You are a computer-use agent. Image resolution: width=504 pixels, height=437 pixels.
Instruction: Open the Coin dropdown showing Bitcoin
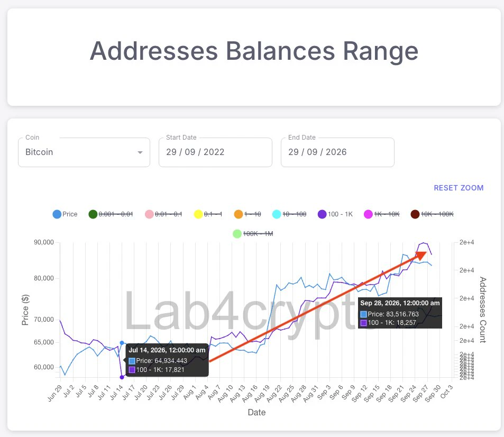(84, 152)
